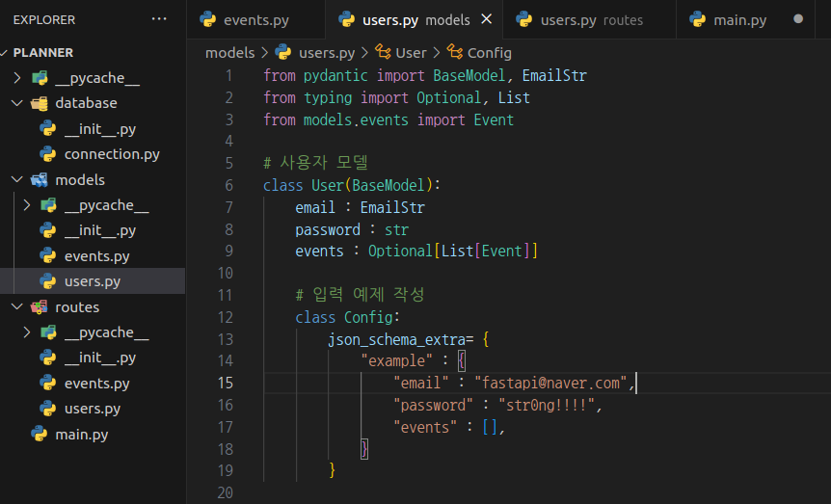Image resolution: width=831 pixels, height=504 pixels.
Task: Click 'json_schema_extra' on line 13
Action: click(x=396, y=339)
